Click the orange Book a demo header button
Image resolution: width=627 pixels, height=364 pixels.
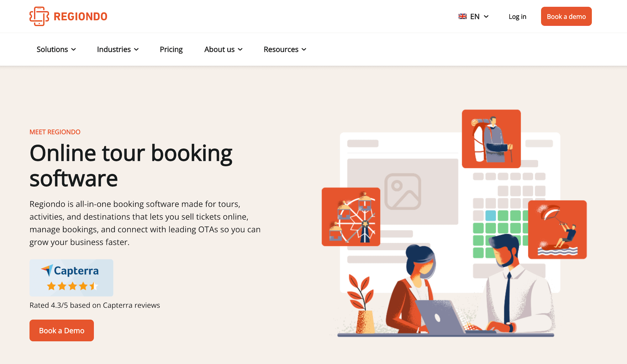coord(566,16)
